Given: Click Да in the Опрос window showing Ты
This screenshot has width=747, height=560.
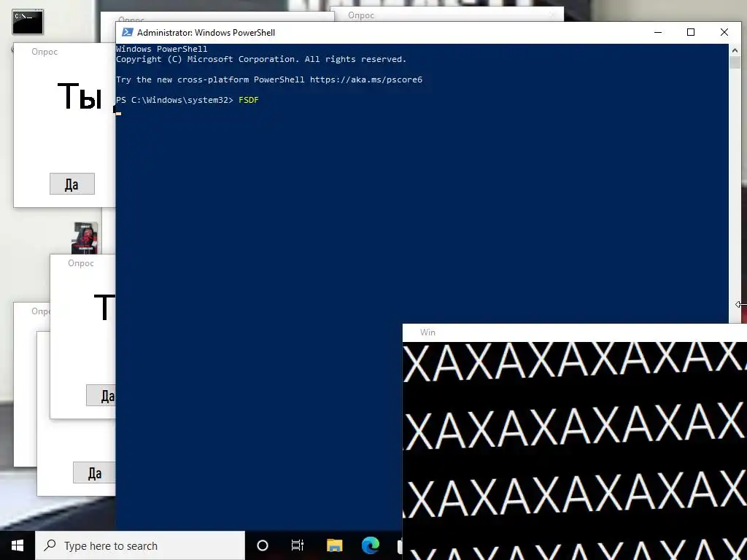Looking at the screenshot, I should (72, 184).
